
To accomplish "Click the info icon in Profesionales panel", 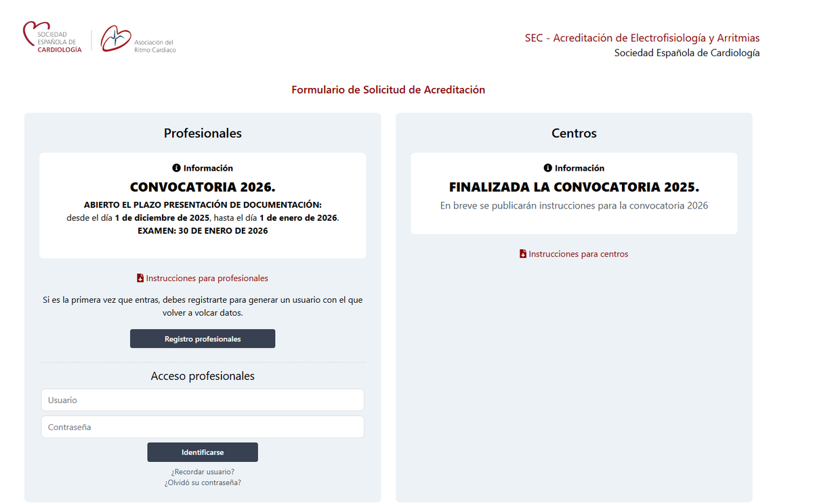I will point(177,168).
